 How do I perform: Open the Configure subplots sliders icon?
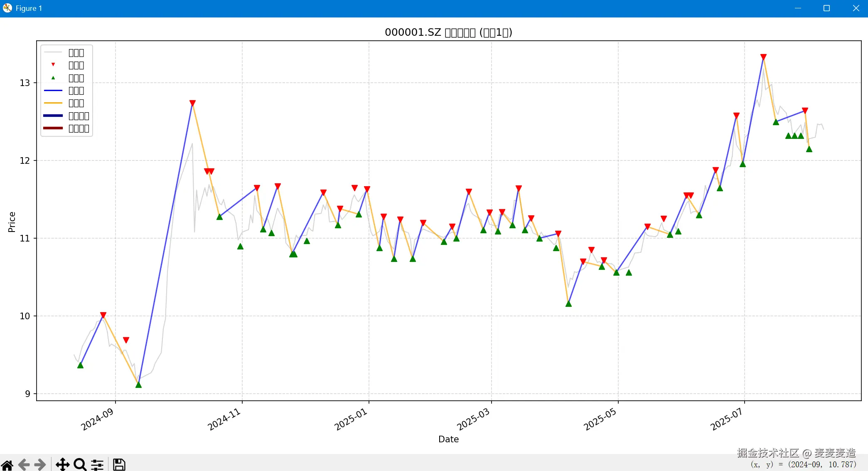click(97, 464)
